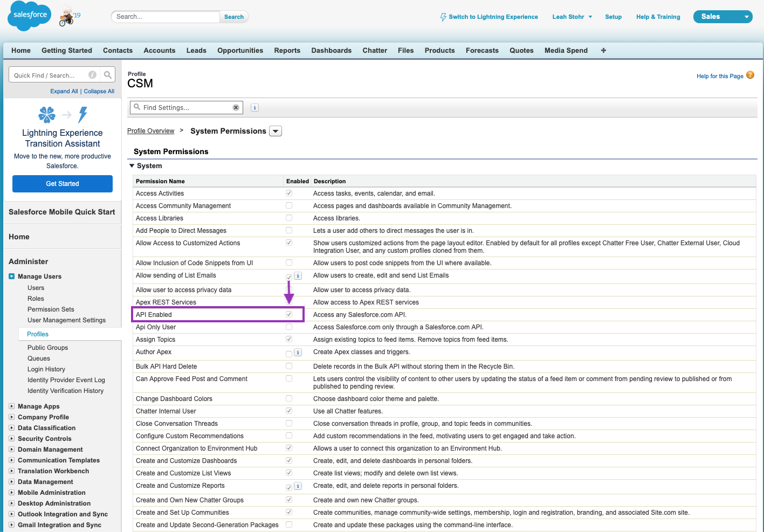Viewport: 764px width, 532px height.
Task: Open the System Permissions dropdown arrow
Action: coord(276,131)
